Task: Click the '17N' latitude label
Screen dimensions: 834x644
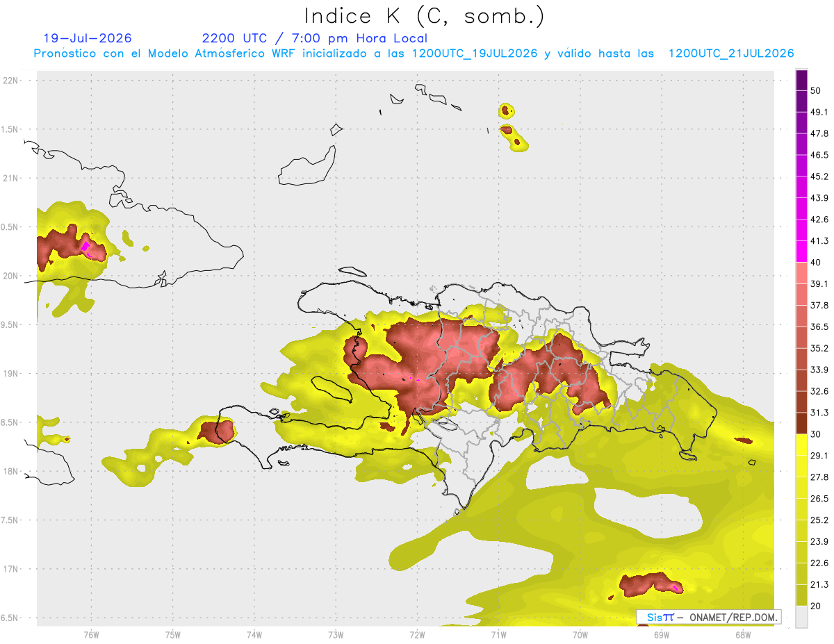Action: coord(12,569)
